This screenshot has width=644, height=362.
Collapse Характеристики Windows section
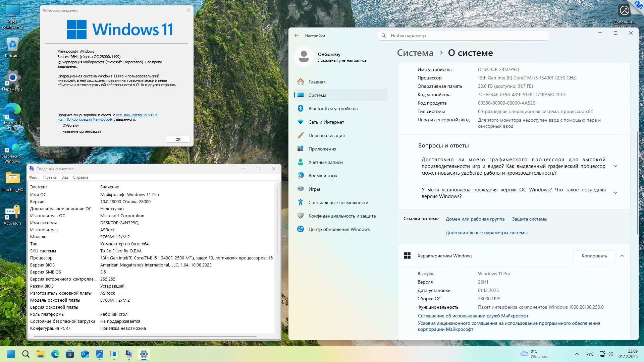[622, 256]
